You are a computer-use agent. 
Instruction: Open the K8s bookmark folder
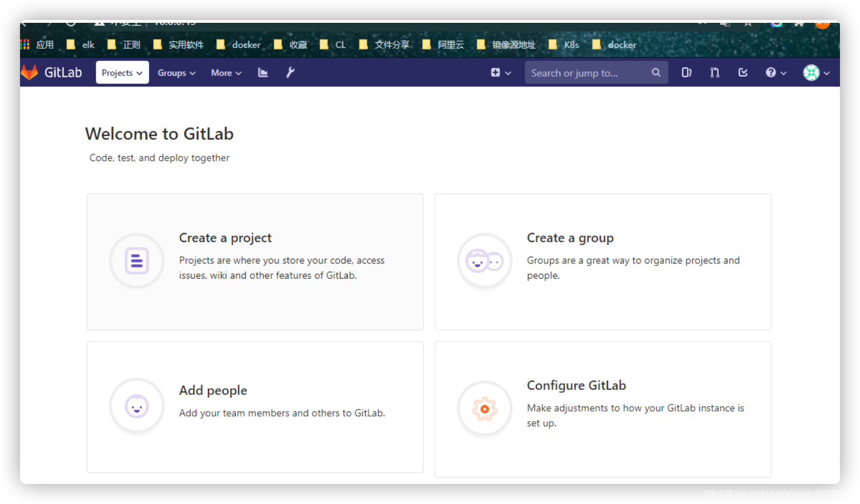point(564,45)
